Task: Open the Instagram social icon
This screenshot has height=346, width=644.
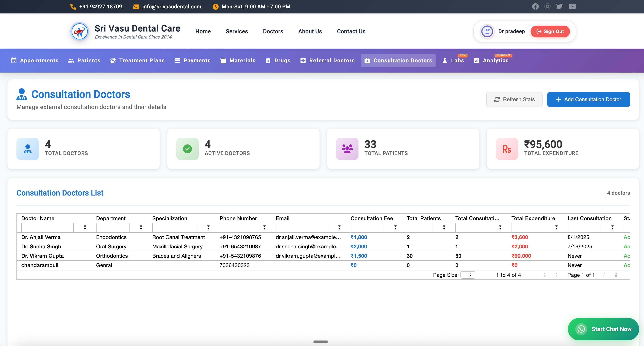Action: tap(547, 7)
